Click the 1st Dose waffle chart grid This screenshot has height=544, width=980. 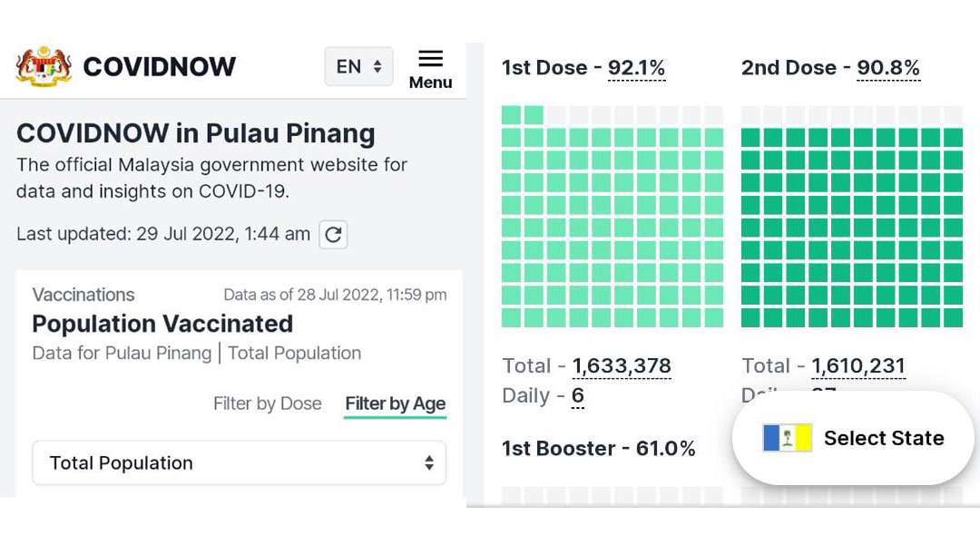pos(612,217)
